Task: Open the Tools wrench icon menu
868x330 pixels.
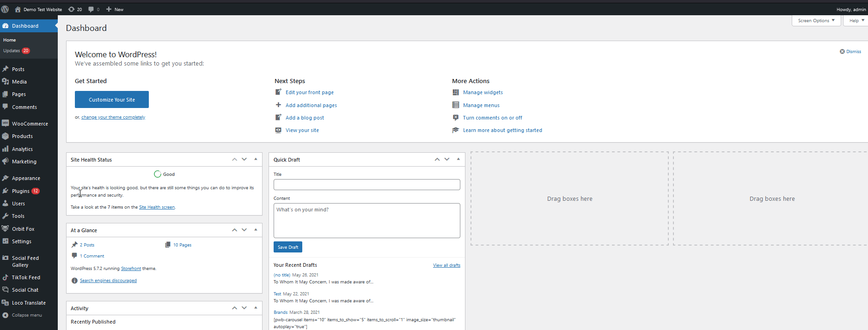Action: click(x=6, y=216)
